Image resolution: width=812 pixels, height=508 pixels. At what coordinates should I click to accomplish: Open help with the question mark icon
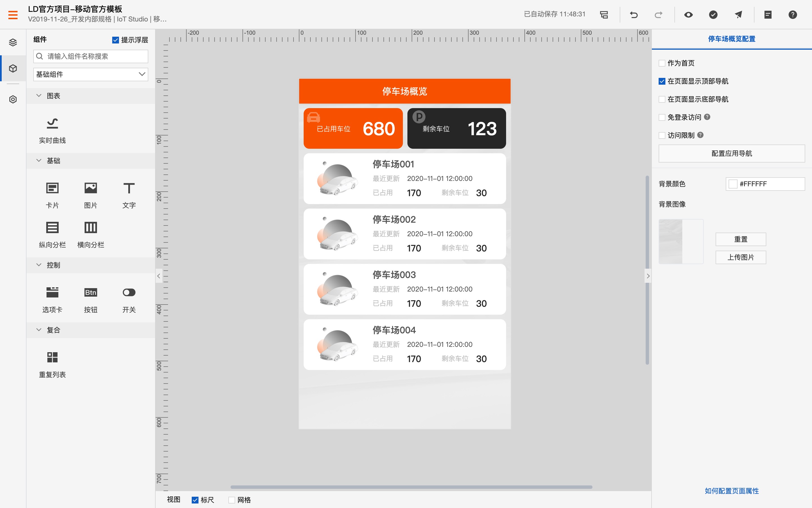pos(793,15)
